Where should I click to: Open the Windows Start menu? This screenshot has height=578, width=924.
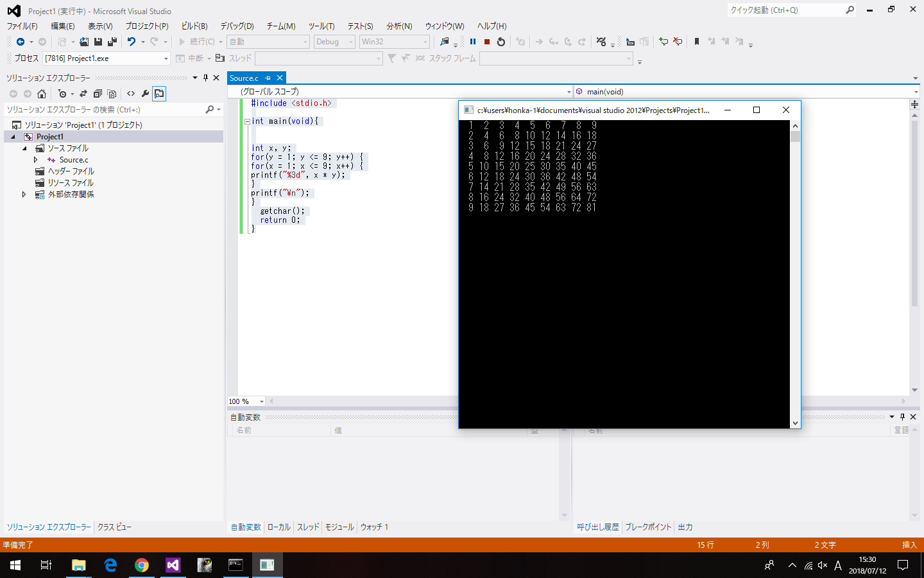(15, 565)
